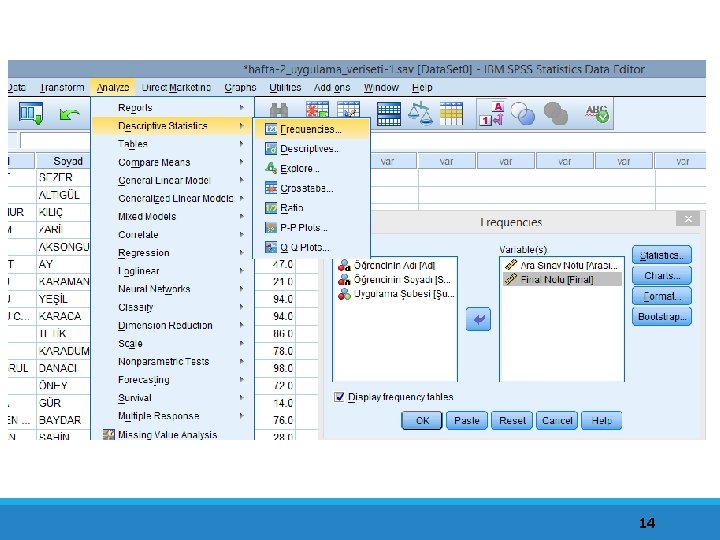Click the Paste button

pyautogui.click(x=467, y=421)
